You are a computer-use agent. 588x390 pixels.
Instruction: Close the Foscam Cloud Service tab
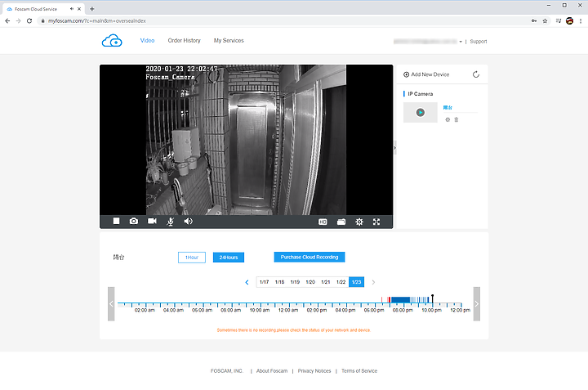[79, 9]
